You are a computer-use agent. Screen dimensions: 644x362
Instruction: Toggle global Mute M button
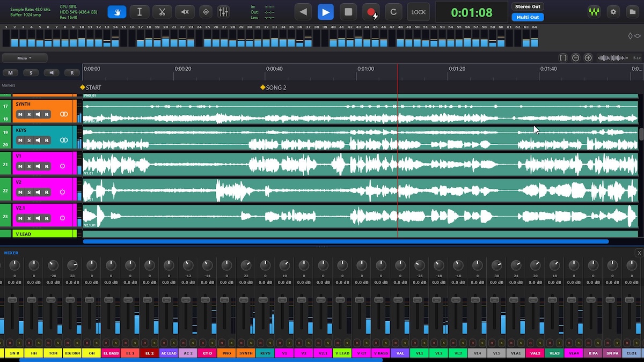10,72
